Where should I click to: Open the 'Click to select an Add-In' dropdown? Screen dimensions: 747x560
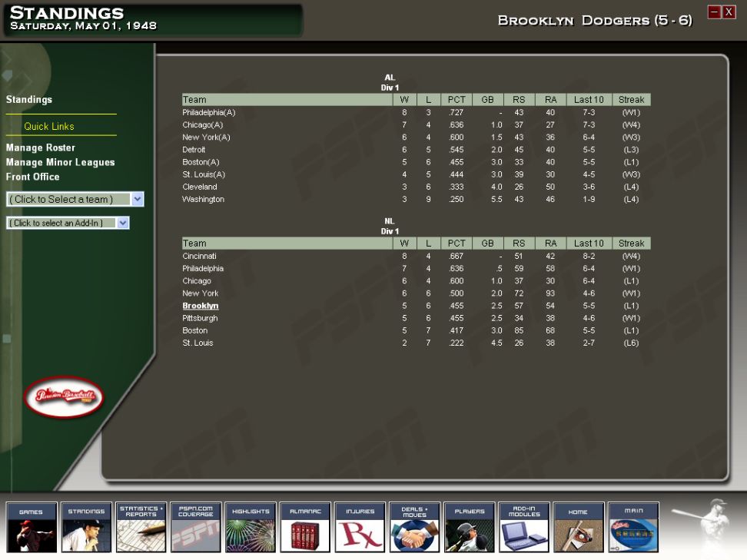tap(68, 223)
